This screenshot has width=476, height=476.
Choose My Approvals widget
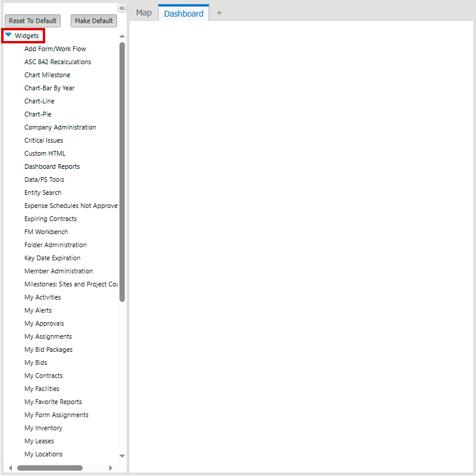click(44, 323)
